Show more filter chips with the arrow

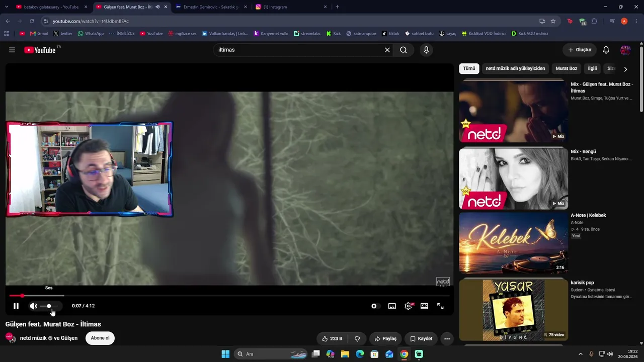(x=625, y=69)
